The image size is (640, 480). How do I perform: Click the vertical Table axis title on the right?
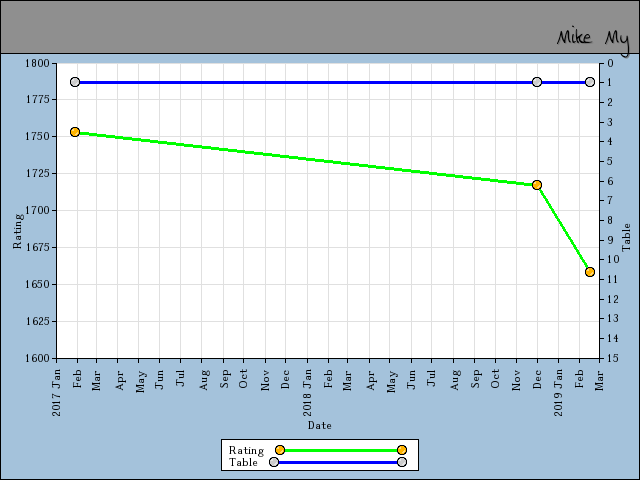(x=626, y=237)
